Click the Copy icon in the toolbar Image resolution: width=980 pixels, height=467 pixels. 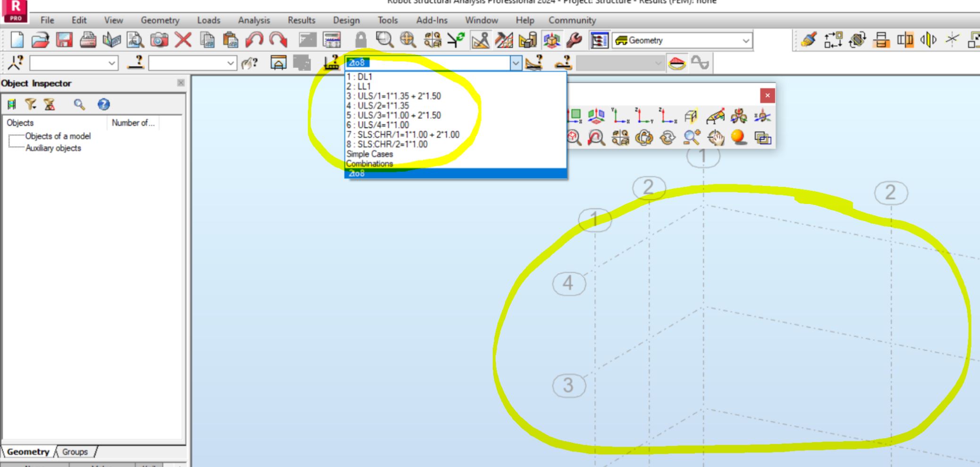(x=207, y=40)
